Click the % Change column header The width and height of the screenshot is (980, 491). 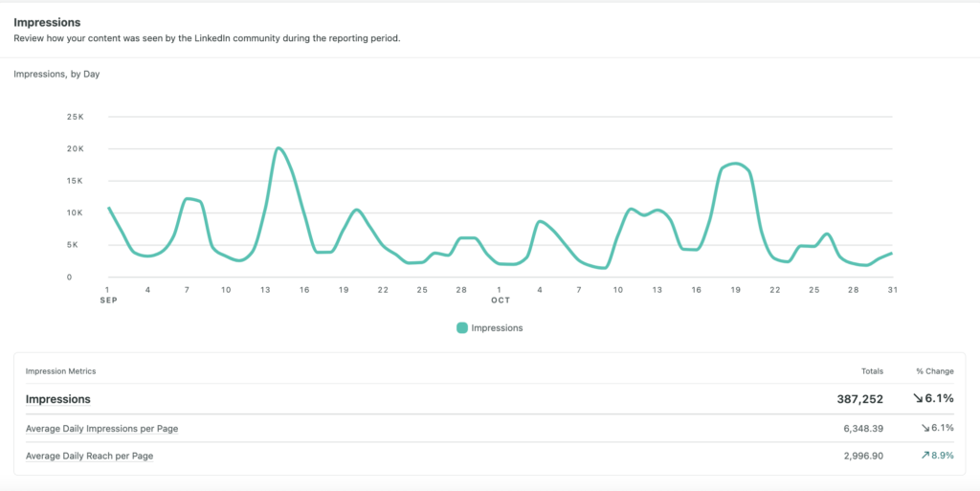(x=934, y=371)
